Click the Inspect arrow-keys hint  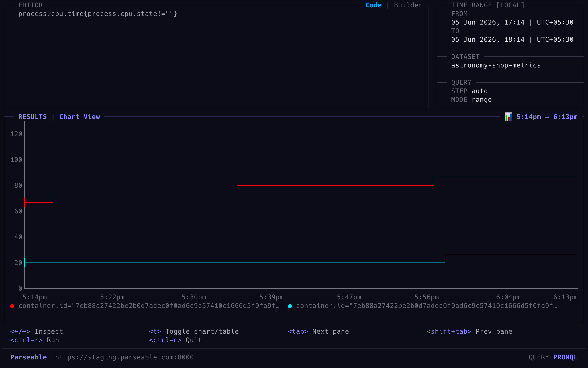pyautogui.click(x=37, y=331)
